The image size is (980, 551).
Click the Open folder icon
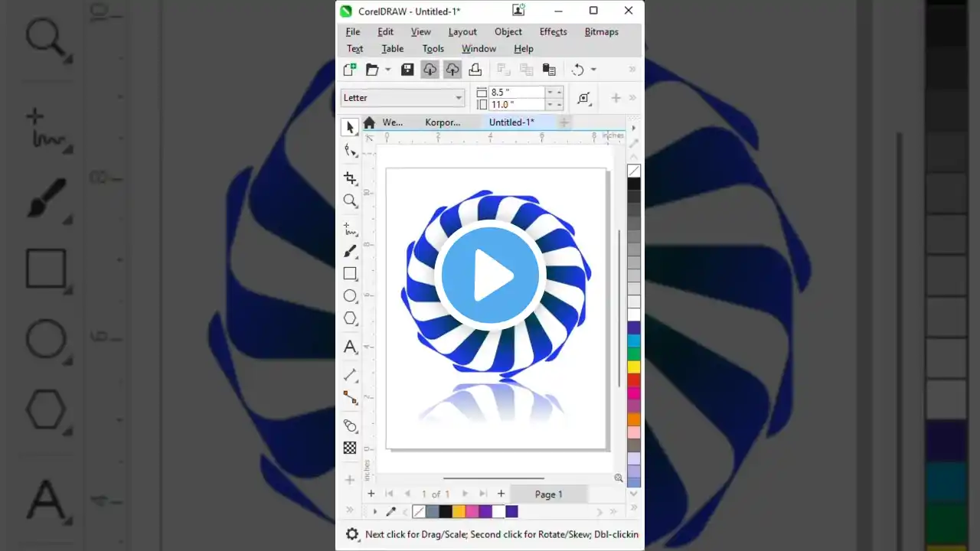pos(372,70)
